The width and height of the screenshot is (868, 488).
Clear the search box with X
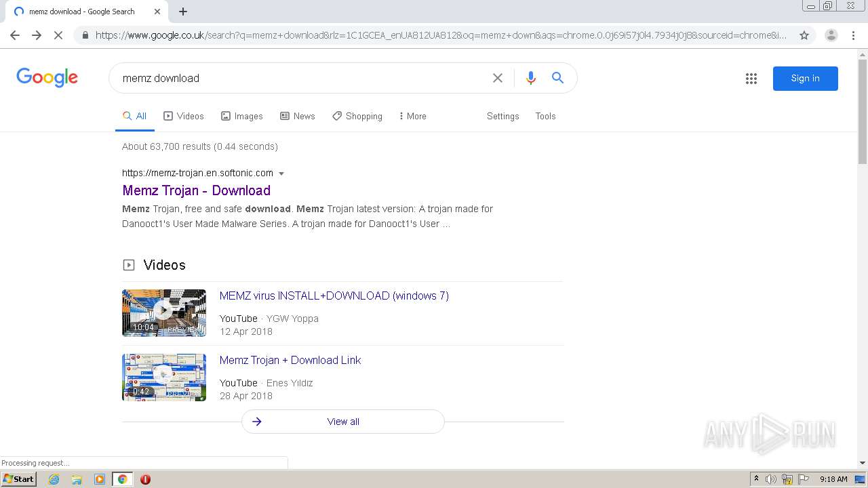pyautogui.click(x=498, y=78)
